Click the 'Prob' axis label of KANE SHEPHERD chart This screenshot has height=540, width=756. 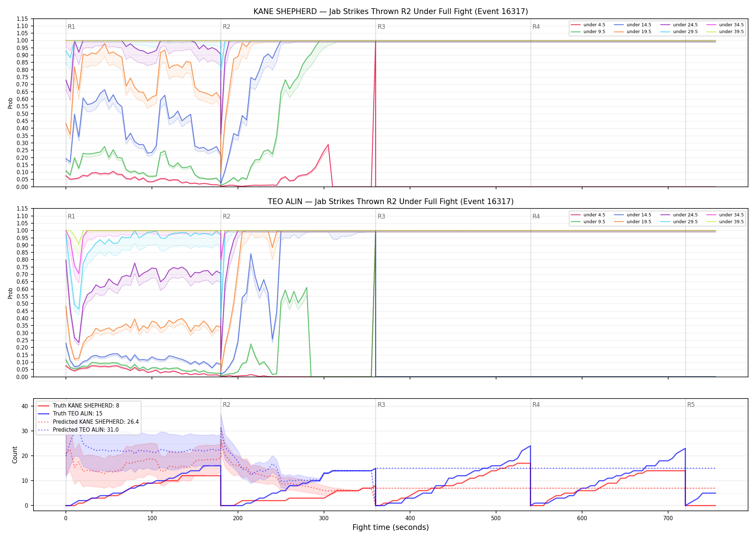coord(10,103)
